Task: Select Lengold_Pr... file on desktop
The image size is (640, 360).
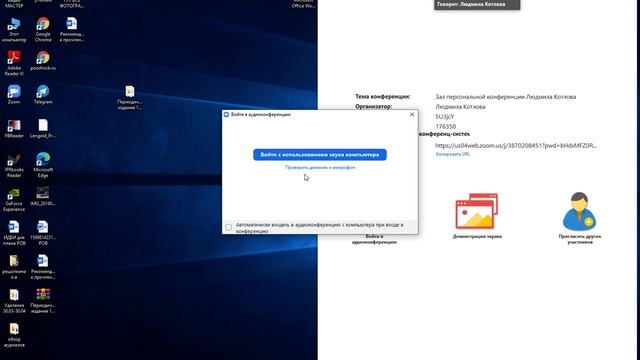Action: pyautogui.click(x=43, y=129)
